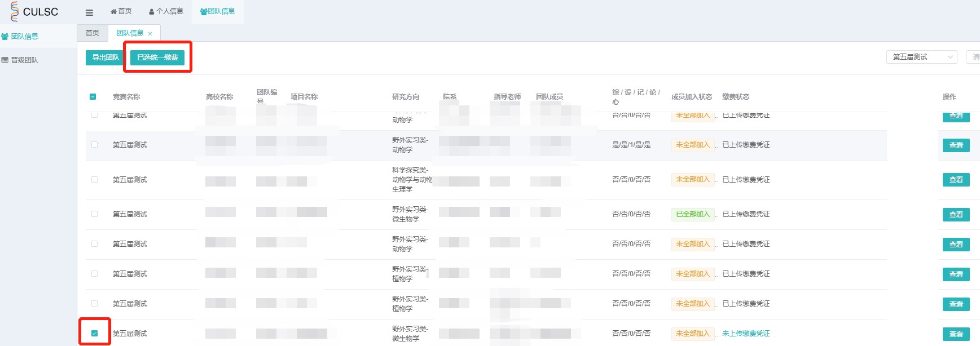Expand the 第五届测试 dropdown selector
This screenshot has height=346, width=980.
[x=921, y=57]
